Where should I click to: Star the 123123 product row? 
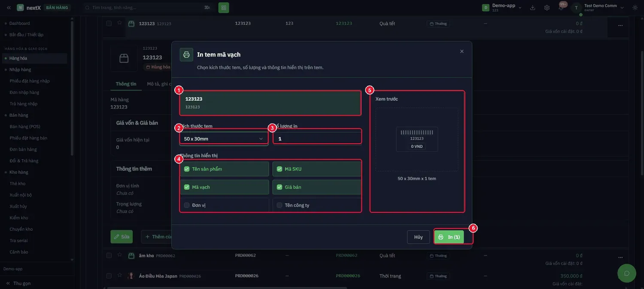(120, 23)
